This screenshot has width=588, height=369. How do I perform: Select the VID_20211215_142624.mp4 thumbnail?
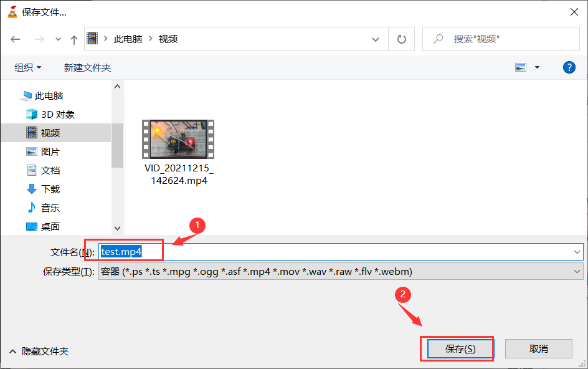coord(178,139)
